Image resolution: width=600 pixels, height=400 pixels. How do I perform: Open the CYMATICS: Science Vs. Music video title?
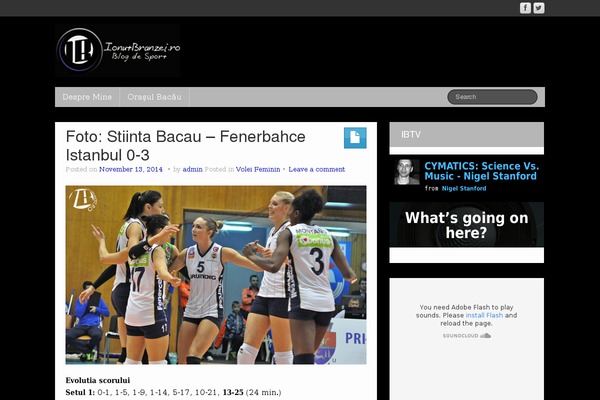tap(481, 170)
